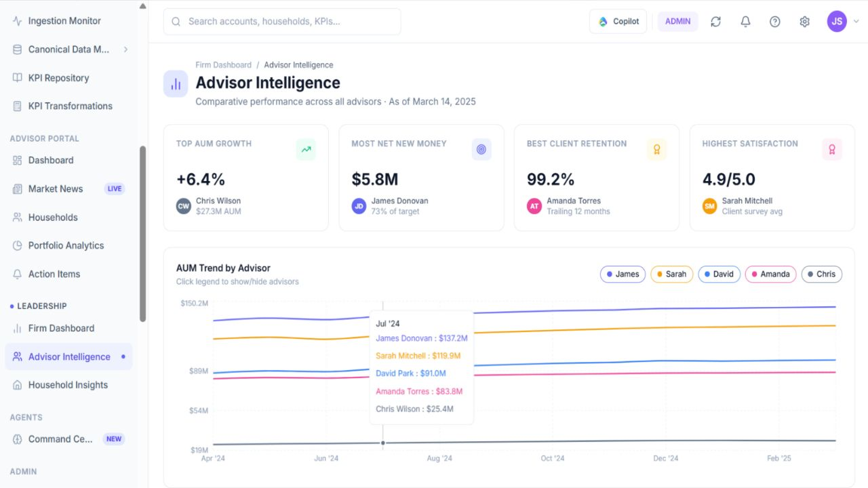Click the Household Insights home icon
The height and width of the screenshot is (488, 868).
18,385
